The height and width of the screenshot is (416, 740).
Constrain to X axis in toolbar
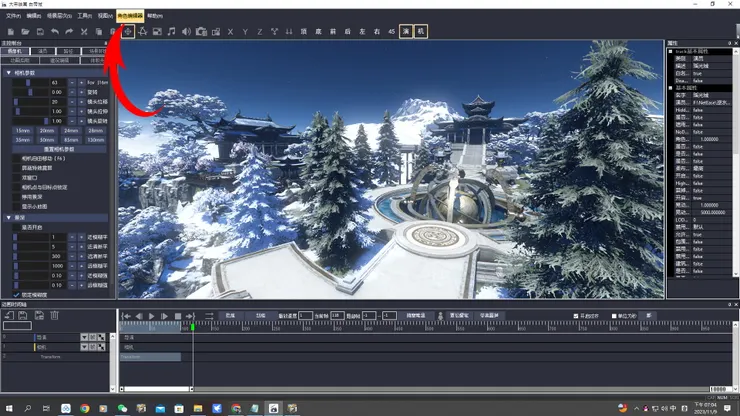click(x=230, y=32)
